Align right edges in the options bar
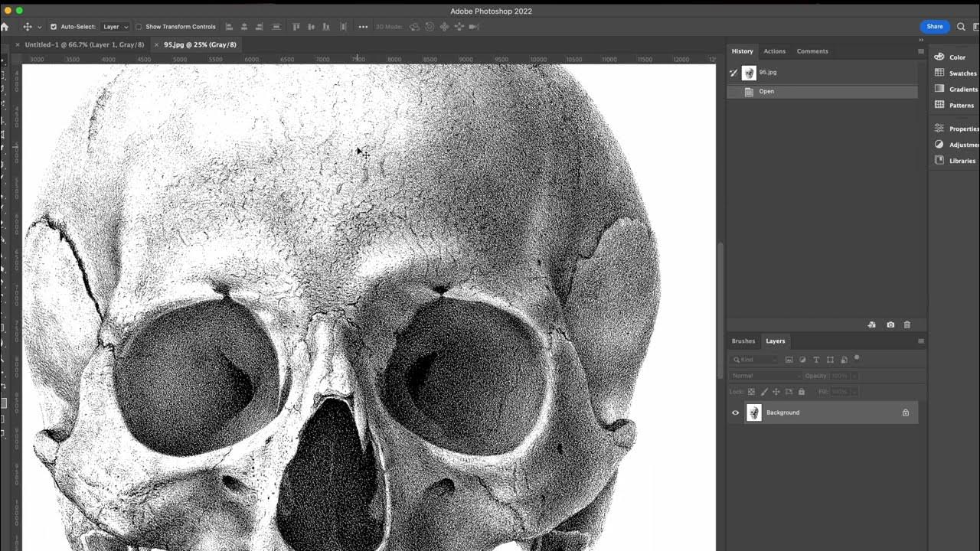This screenshot has height=551, width=980. pos(260,27)
